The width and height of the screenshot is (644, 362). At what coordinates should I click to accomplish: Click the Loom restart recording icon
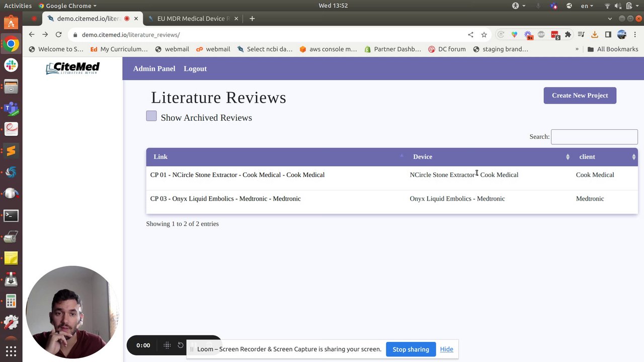click(181, 345)
